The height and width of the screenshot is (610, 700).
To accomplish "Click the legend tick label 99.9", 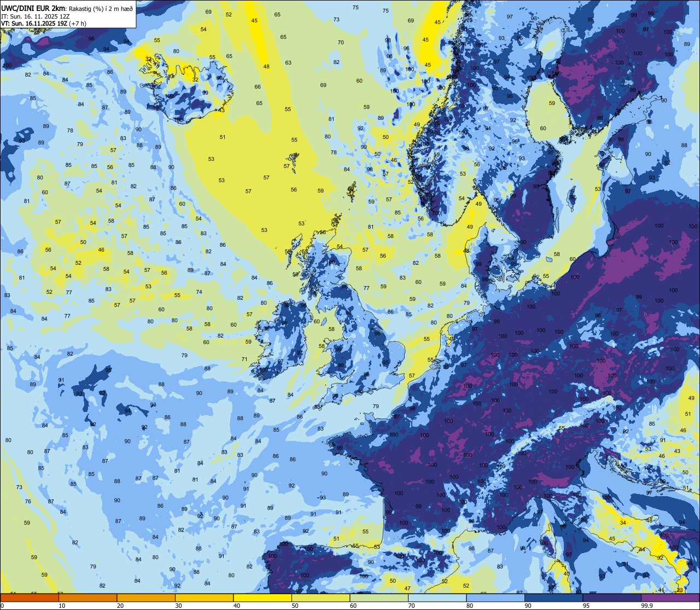I will pos(647,606).
